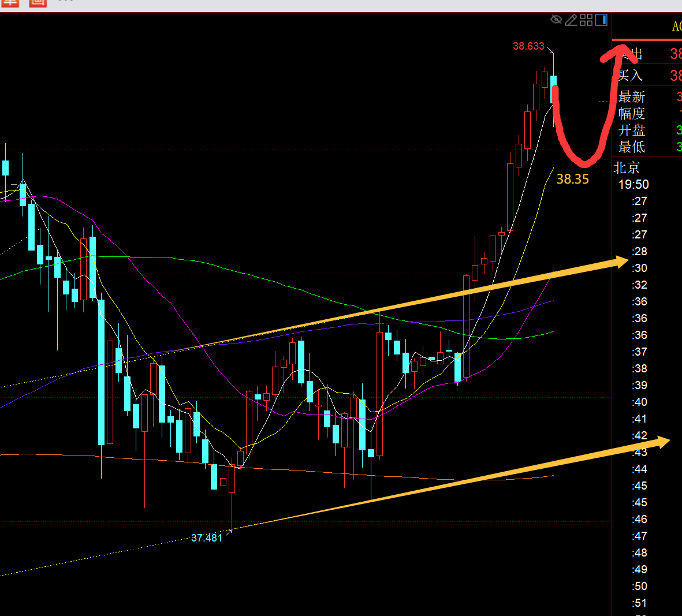This screenshot has width=682, height=616.
Task: Click the first red icon at top-left
Action: coord(10,2)
